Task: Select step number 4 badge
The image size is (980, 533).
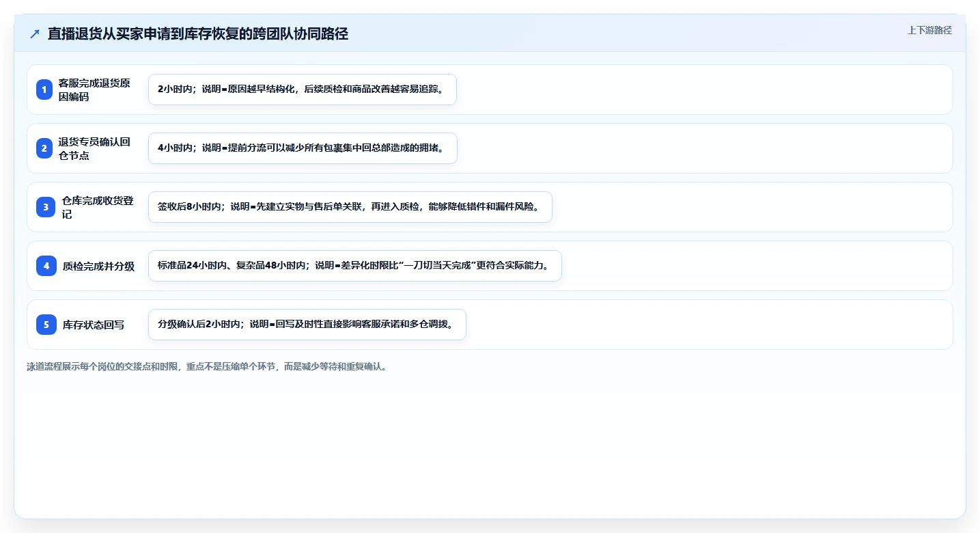Action: point(46,266)
